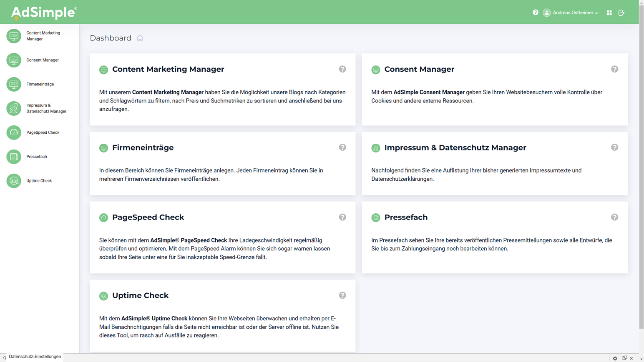
Task: Open the apps grid icon in the header
Action: click(x=609, y=13)
